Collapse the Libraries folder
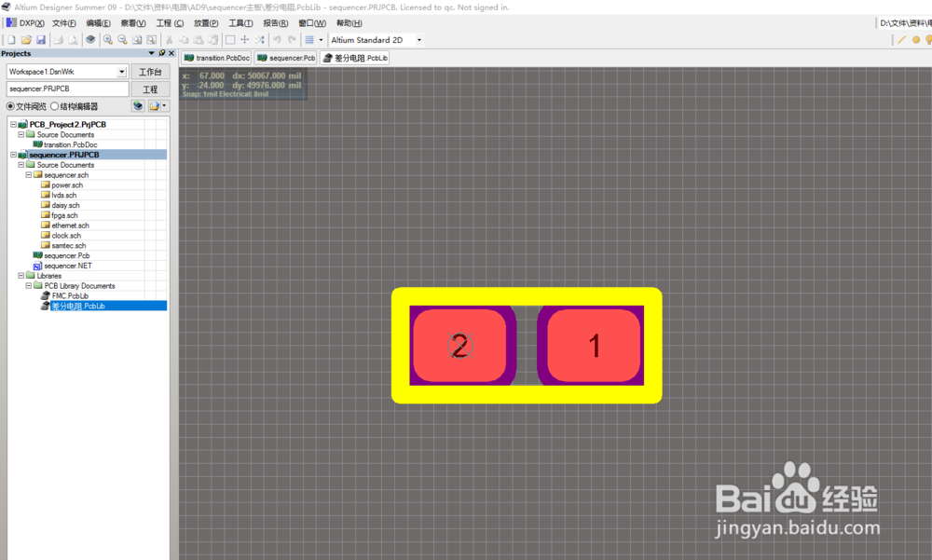Screen dimensions: 932x560 [21, 276]
